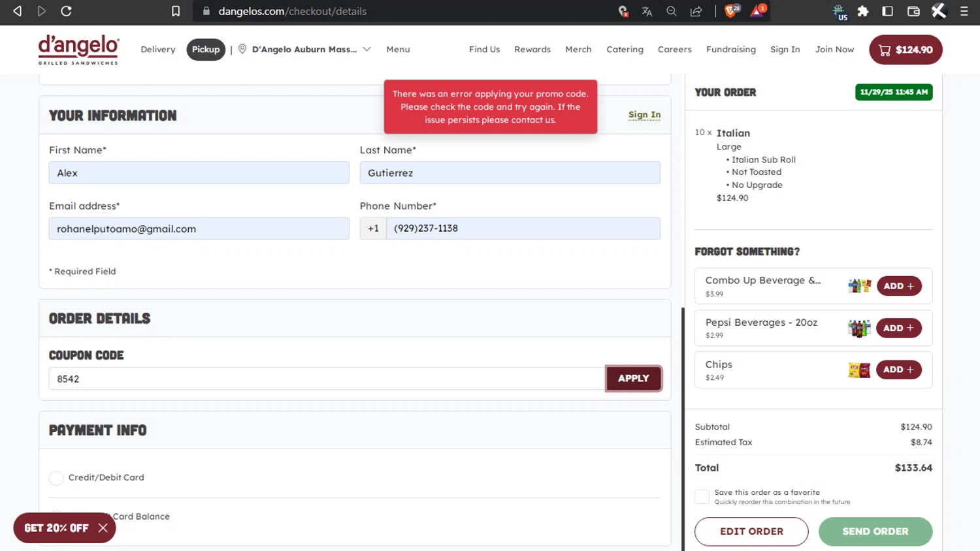Viewport: 980px width, 551px height.
Task: Select the Pickup mode pill
Action: pyautogui.click(x=206, y=50)
